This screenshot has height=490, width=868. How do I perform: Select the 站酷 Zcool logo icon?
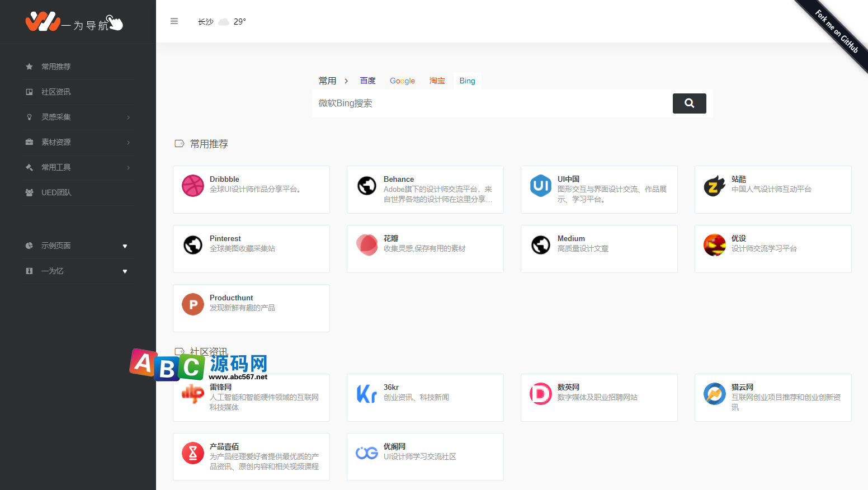[714, 186]
